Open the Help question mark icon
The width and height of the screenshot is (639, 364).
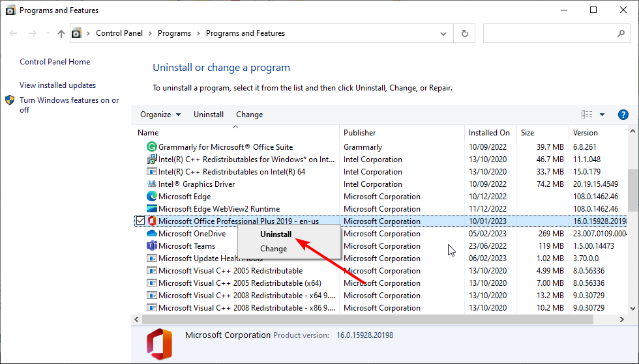click(623, 115)
